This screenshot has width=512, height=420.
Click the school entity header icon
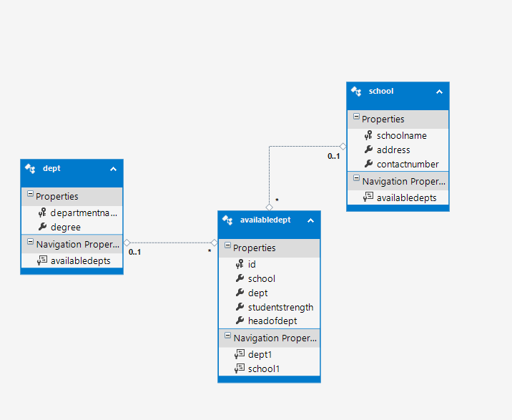coord(356,92)
